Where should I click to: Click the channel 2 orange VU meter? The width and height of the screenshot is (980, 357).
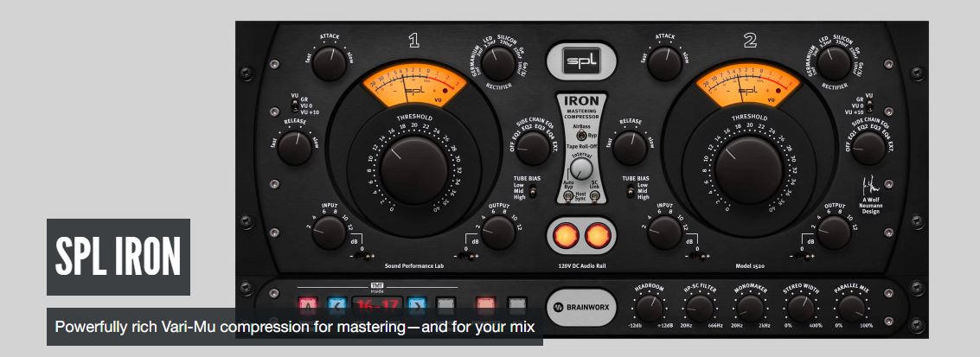click(749, 86)
